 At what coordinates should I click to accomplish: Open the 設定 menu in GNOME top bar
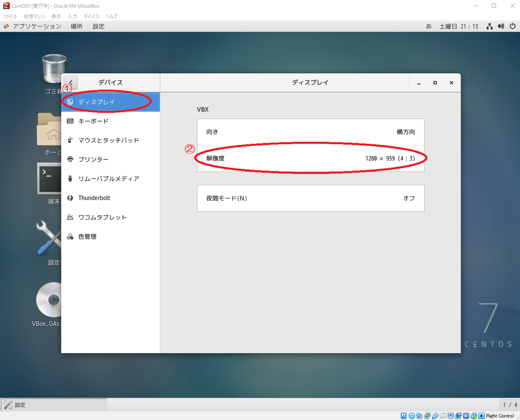point(99,26)
